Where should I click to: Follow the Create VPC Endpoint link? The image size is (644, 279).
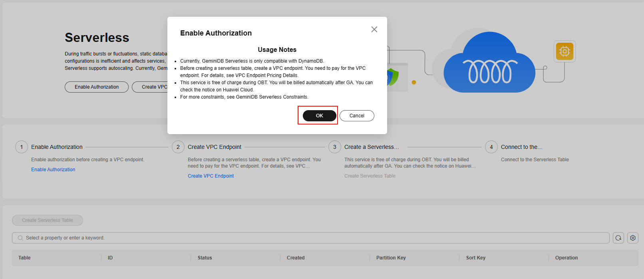click(x=211, y=176)
